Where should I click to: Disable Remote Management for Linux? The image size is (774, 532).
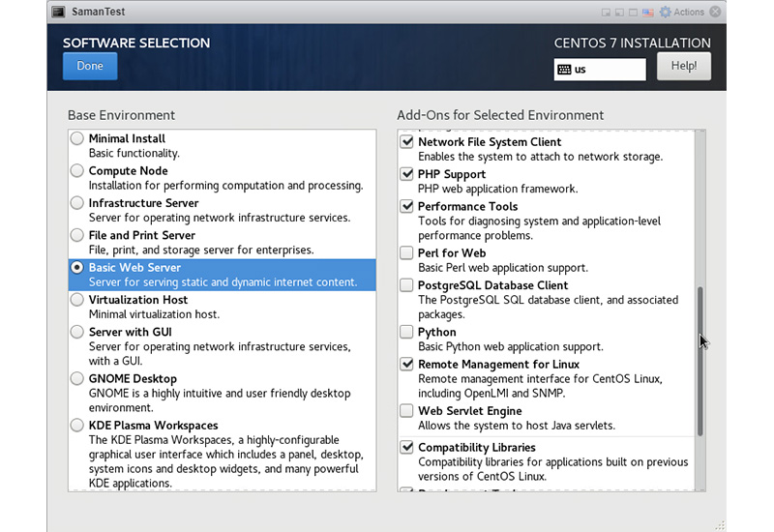tap(406, 365)
